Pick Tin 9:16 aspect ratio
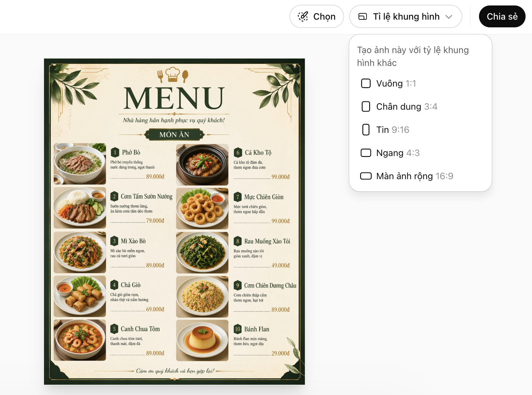Screen dimensions: 532x395 tap(393, 130)
